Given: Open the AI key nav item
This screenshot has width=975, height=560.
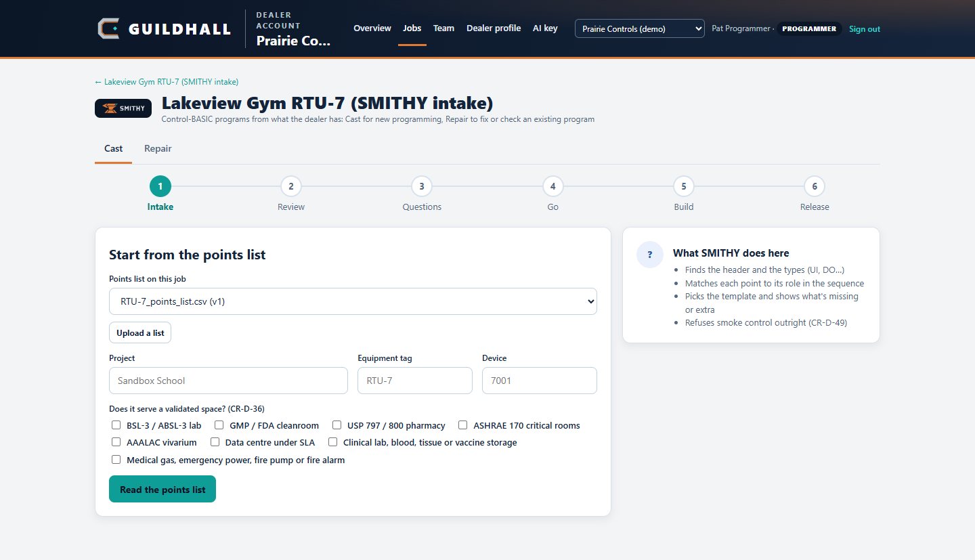Looking at the screenshot, I should coord(545,28).
